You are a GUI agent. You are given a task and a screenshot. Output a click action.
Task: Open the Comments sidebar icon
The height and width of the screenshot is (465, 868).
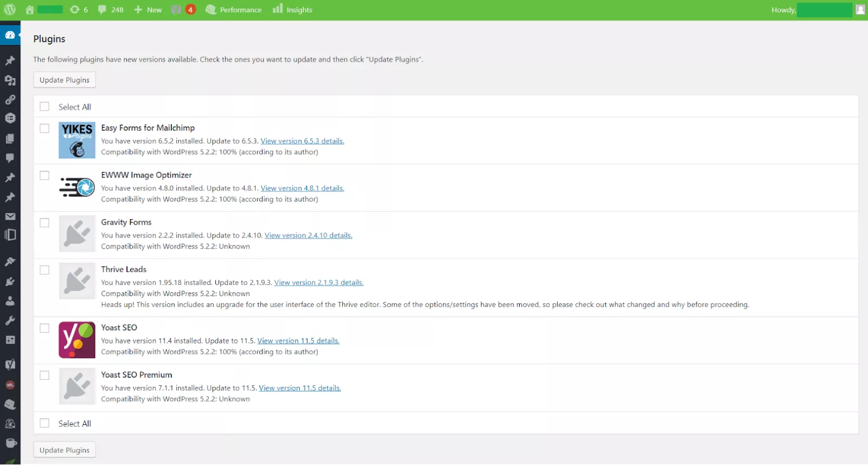10,158
